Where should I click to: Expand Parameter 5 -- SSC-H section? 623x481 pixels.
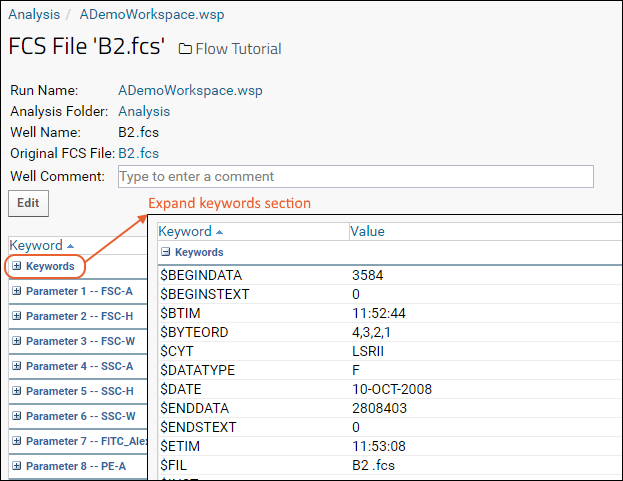[x=16, y=391]
